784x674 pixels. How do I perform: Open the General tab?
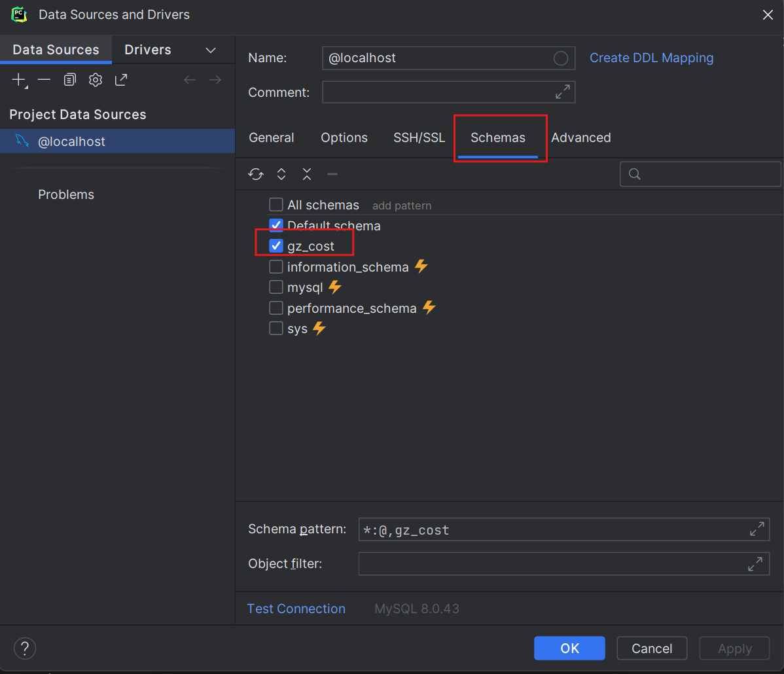point(272,137)
